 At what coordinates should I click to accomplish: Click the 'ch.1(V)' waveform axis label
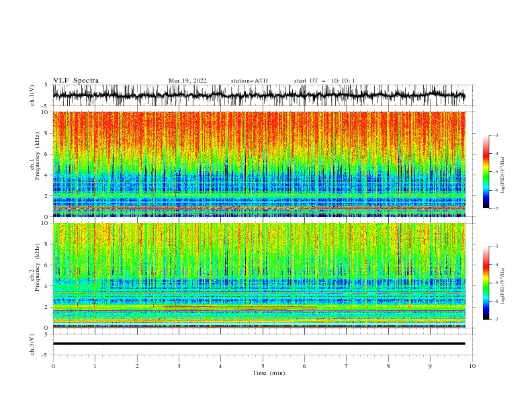[32, 95]
